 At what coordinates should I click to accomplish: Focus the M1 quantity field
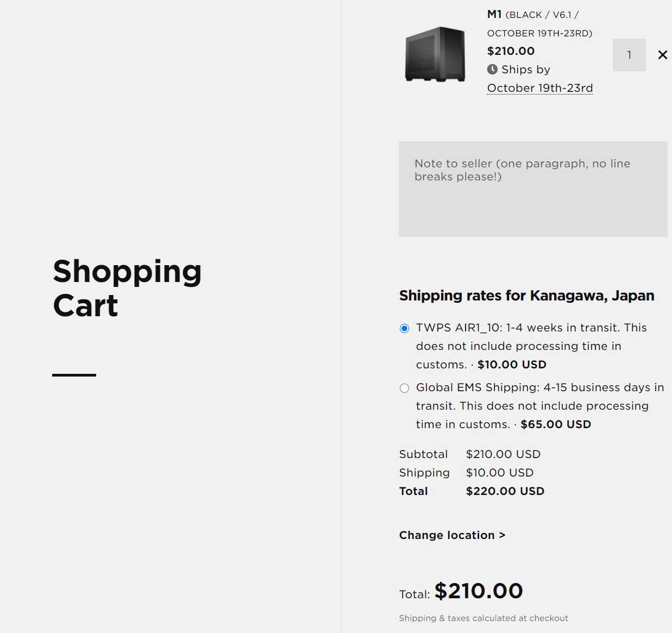click(x=629, y=55)
